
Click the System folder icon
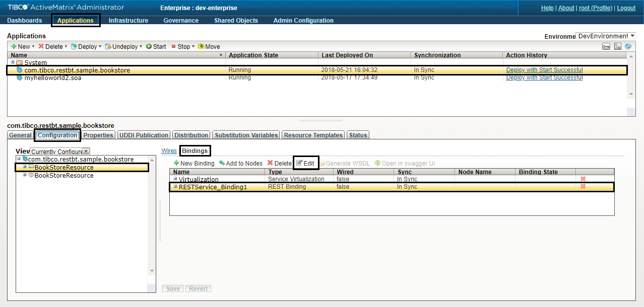(x=20, y=62)
